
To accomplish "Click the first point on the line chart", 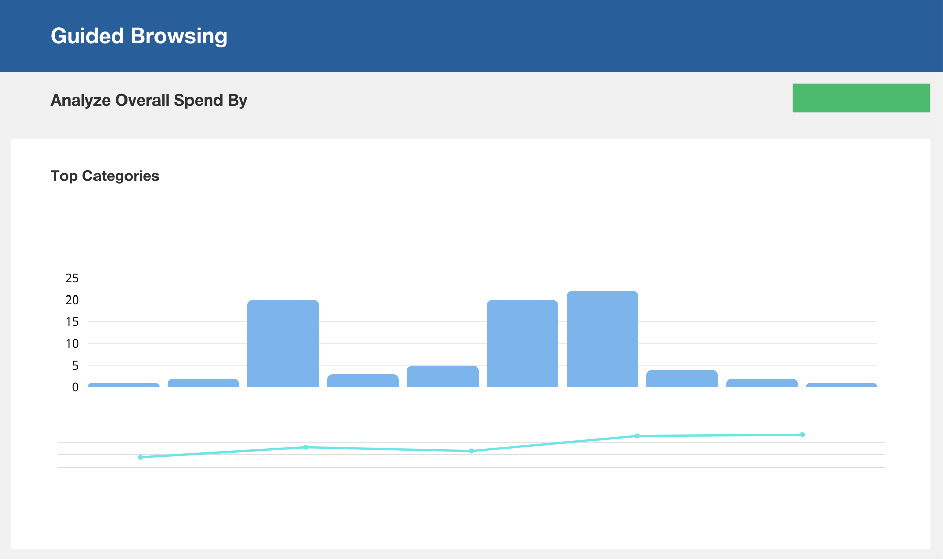I will point(141,457).
